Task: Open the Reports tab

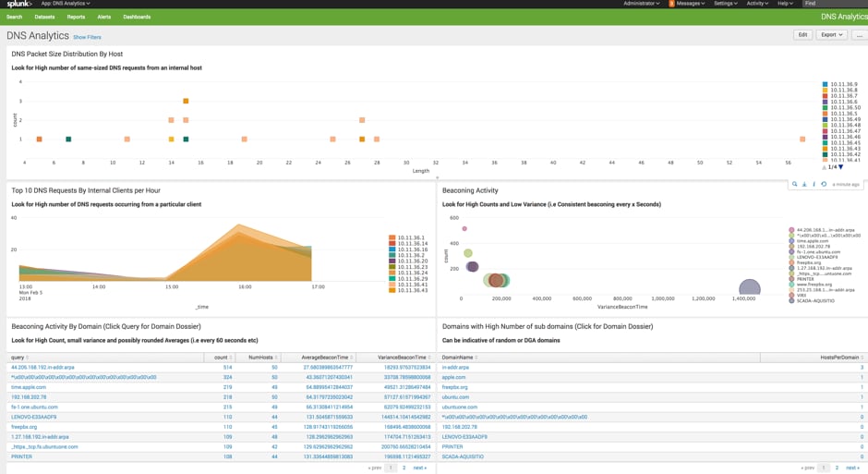Action: [76, 17]
